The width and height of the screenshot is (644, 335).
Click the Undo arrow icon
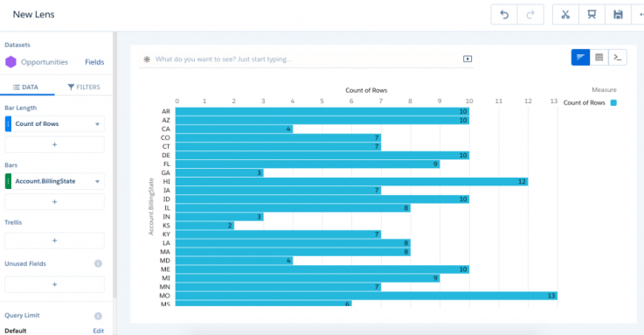pyautogui.click(x=504, y=15)
